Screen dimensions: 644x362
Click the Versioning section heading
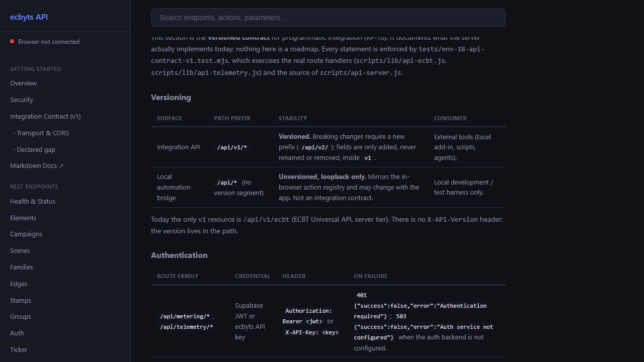click(171, 97)
